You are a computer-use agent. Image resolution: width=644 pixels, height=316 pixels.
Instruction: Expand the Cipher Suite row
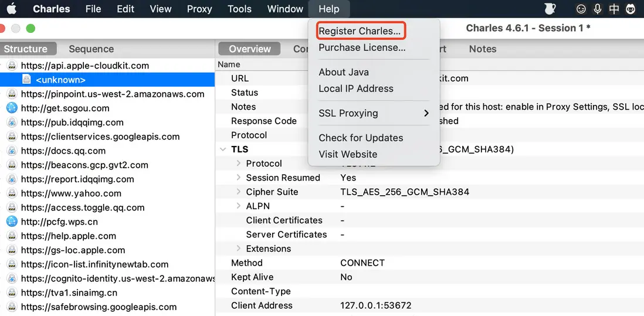coord(239,192)
